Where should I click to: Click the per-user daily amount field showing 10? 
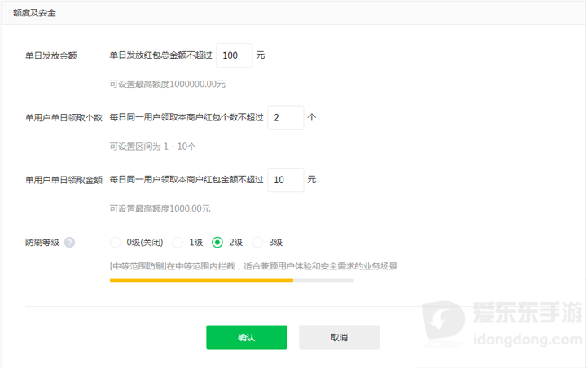(286, 180)
